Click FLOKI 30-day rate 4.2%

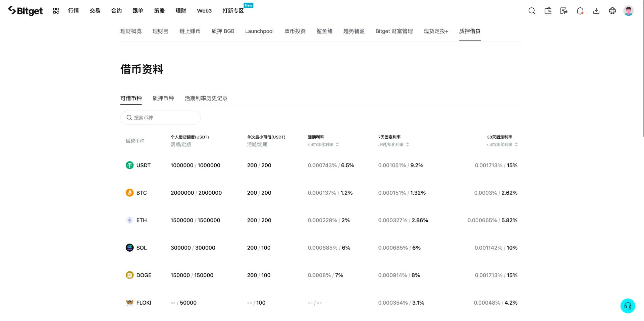coord(511,303)
